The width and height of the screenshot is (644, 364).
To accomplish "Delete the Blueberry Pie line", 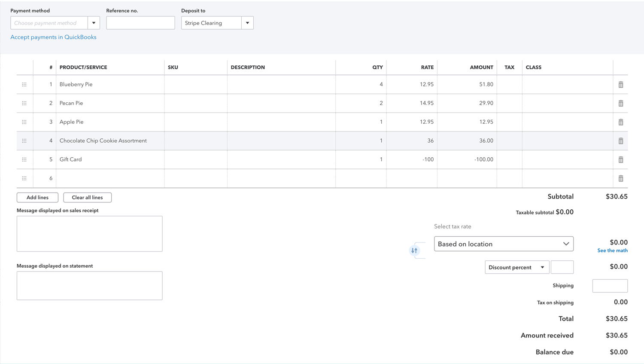I will point(620,85).
